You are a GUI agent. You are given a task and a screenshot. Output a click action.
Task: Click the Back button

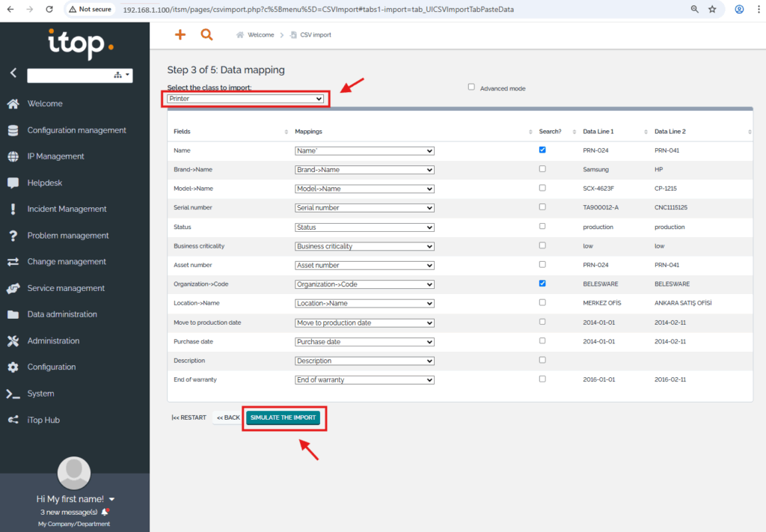228,418
